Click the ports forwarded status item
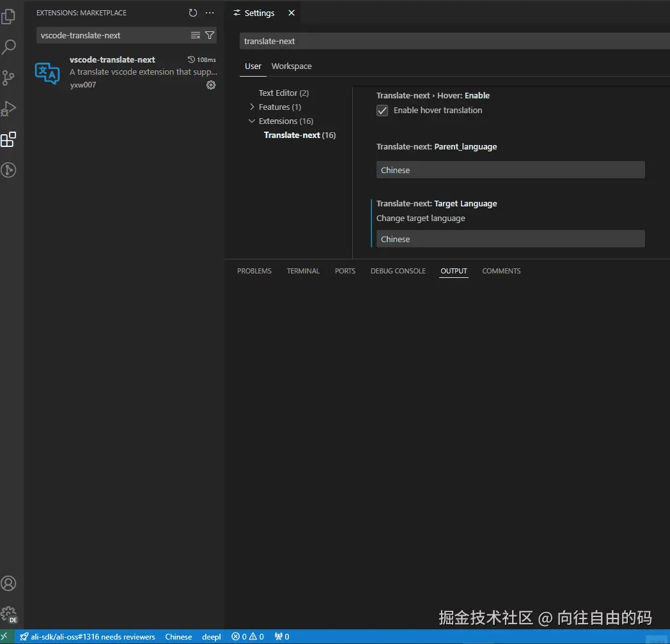 282,637
